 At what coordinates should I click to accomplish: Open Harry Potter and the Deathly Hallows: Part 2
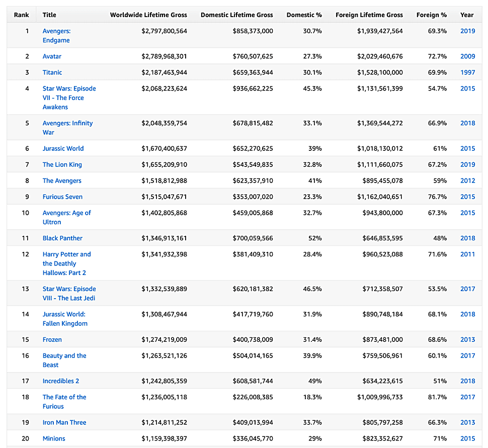(66, 263)
